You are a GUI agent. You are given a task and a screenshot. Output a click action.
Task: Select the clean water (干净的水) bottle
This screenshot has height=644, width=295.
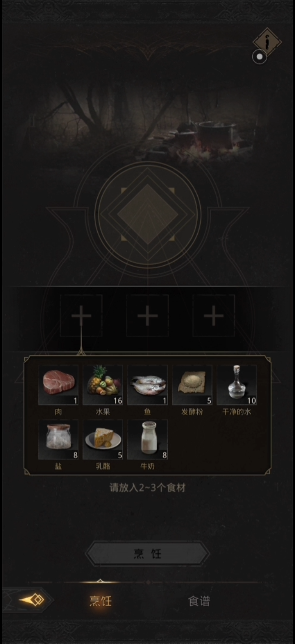coord(237,385)
